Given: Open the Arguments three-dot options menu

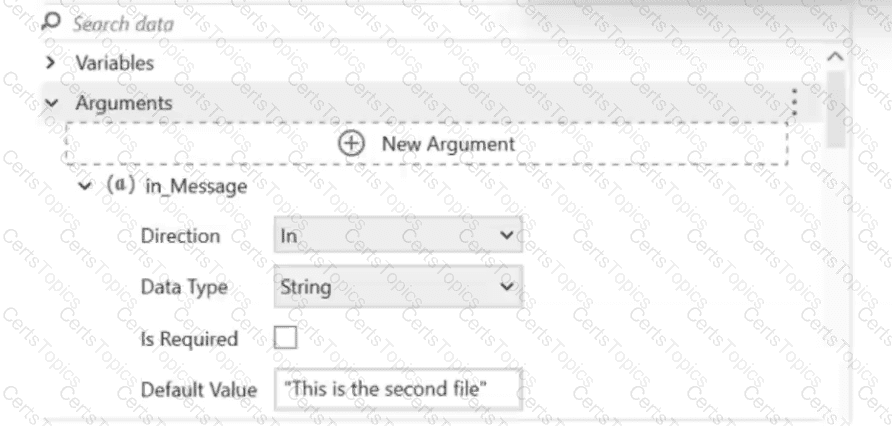Looking at the screenshot, I should (x=794, y=102).
